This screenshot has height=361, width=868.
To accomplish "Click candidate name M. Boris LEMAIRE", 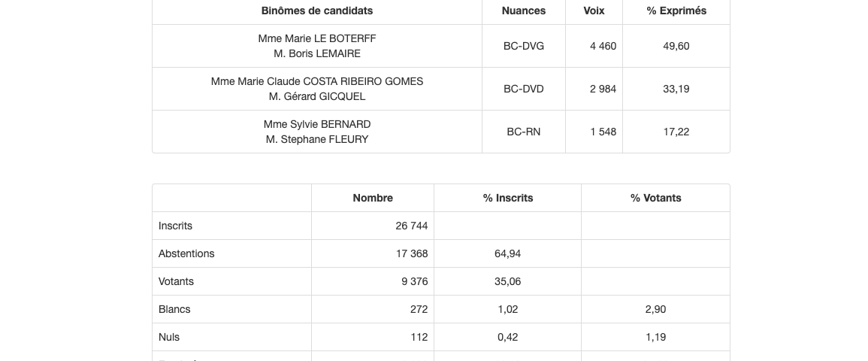I will pos(317,53).
